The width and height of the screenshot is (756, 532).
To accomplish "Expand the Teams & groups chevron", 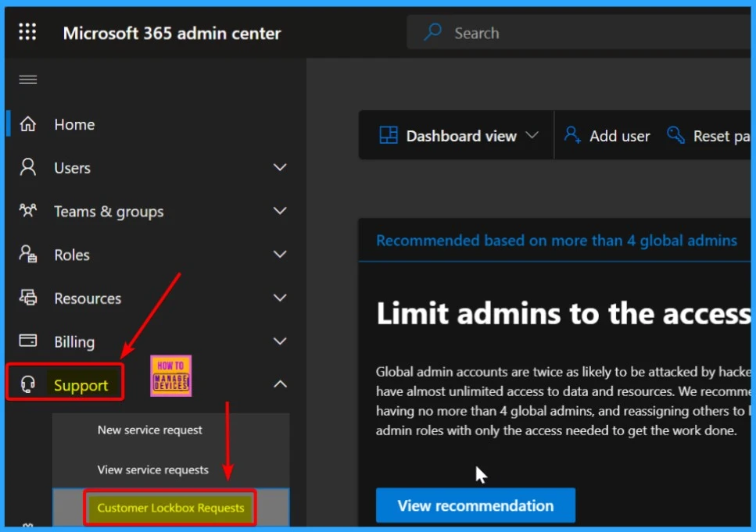I will click(x=280, y=211).
